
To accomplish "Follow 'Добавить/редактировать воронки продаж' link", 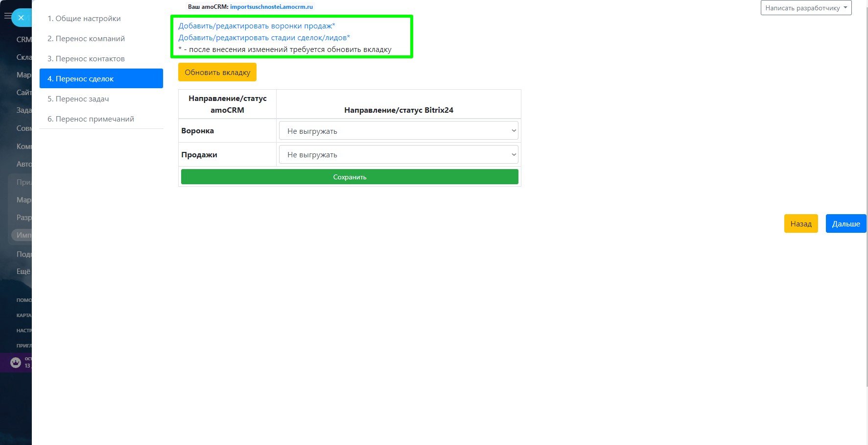I will pos(257,26).
